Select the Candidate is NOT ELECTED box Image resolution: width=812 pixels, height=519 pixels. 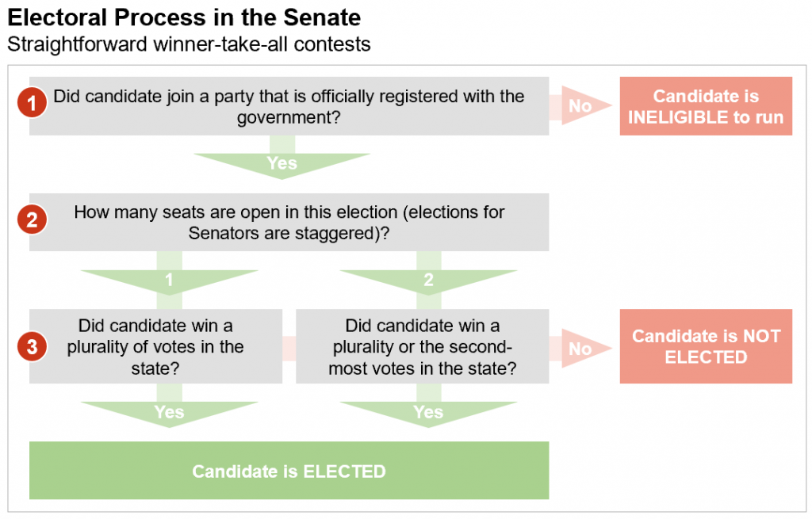706,346
